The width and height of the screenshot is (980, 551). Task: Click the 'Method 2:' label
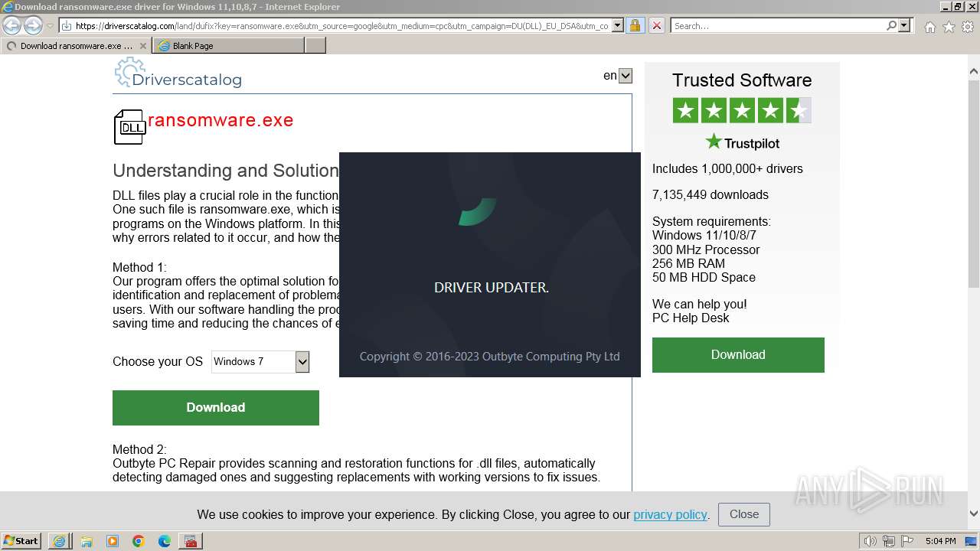(x=139, y=450)
